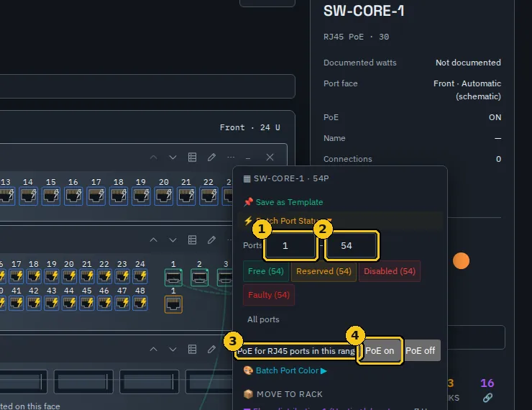The height and width of the screenshot is (410, 532).
Task: Click pencil edit icon above ports 17-24
Action: tap(211, 240)
